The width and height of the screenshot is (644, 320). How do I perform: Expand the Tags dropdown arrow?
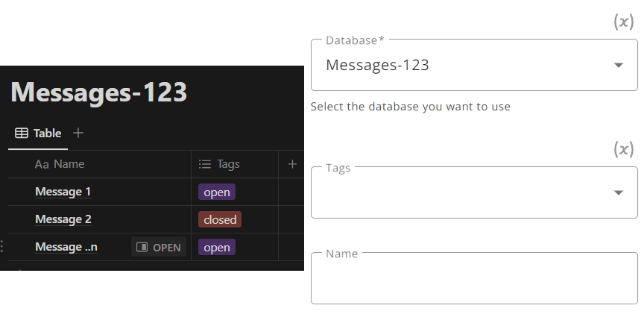click(618, 192)
